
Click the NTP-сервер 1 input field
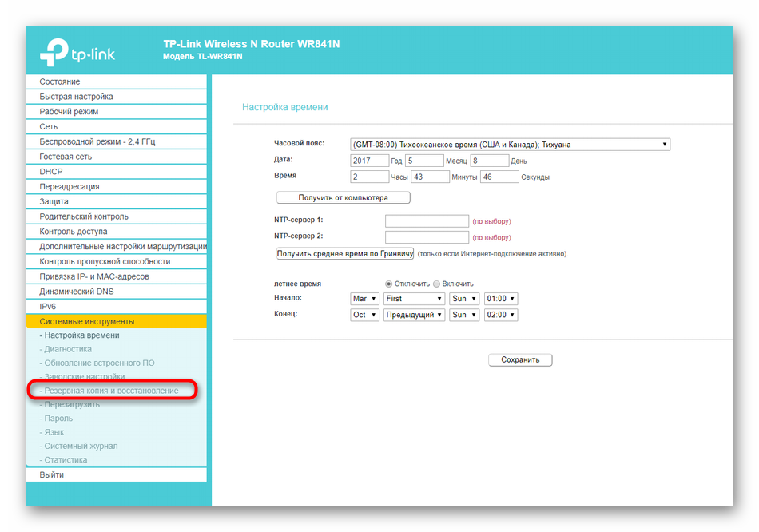[x=427, y=221]
